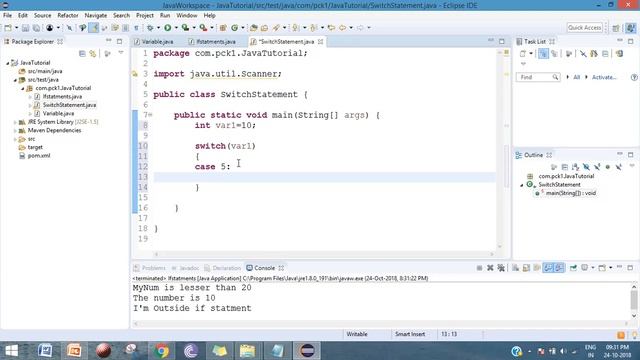The height and width of the screenshot is (360, 640).
Task: Toggle Scheduled view in Task List
Action: point(554,53)
